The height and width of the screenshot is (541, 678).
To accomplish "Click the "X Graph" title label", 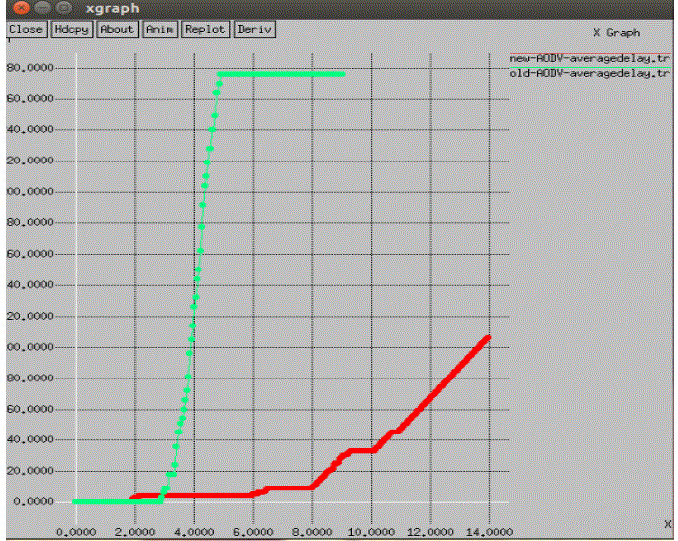I will [616, 33].
